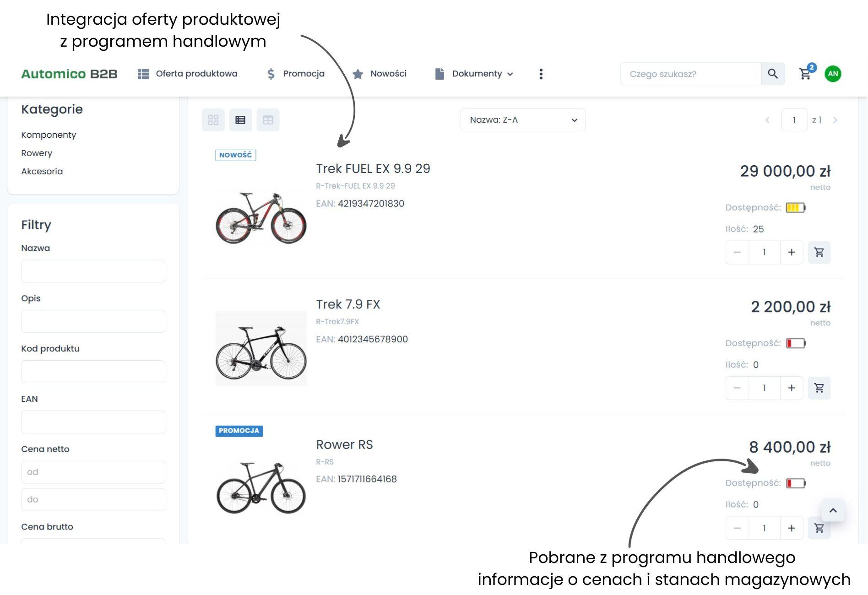Switch to compact table view

point(268,120)
